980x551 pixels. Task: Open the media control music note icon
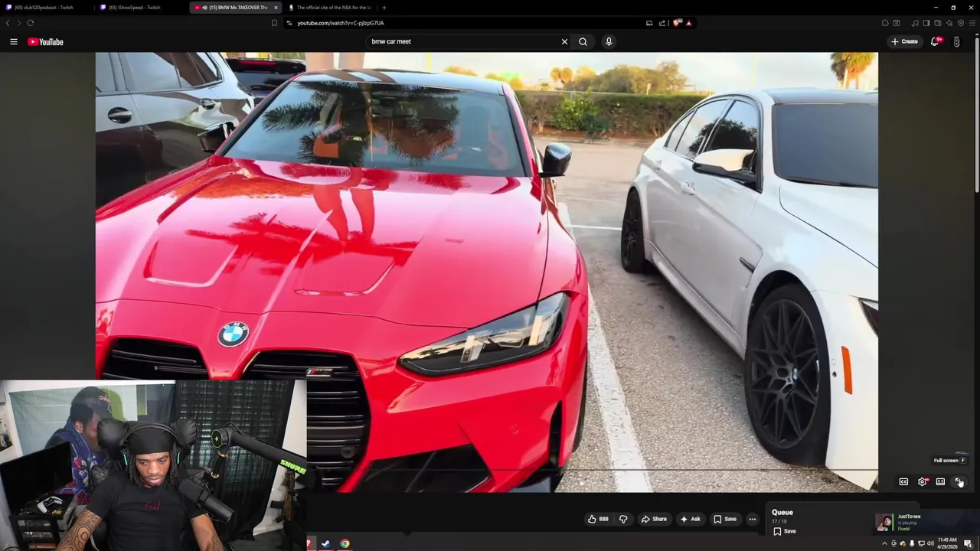[915, 23]
